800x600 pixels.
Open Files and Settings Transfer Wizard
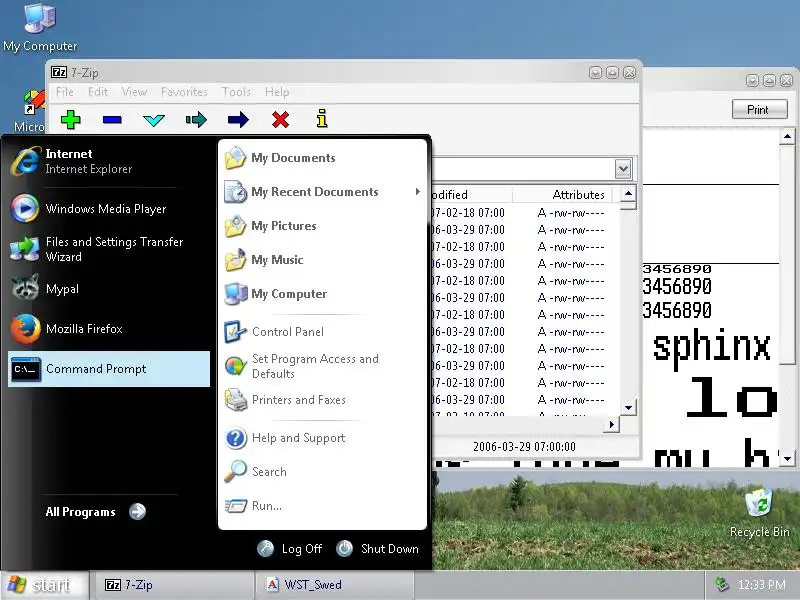coord(109,249)
